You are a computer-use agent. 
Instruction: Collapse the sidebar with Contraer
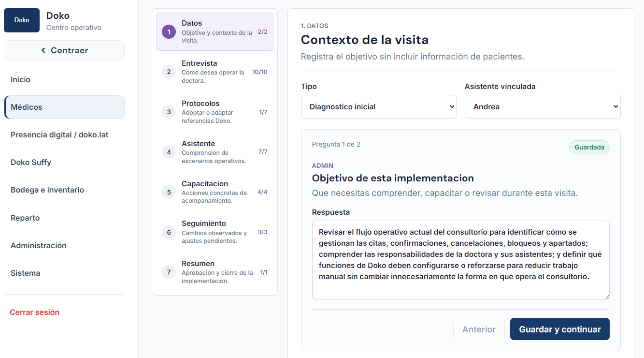pyautogui.click(x=64, y=50)
